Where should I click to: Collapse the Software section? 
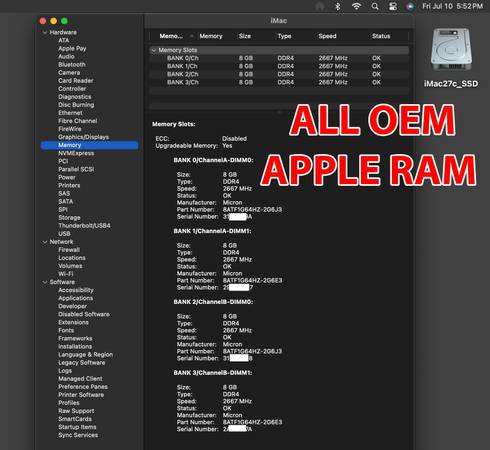click(x=45, y=282)
